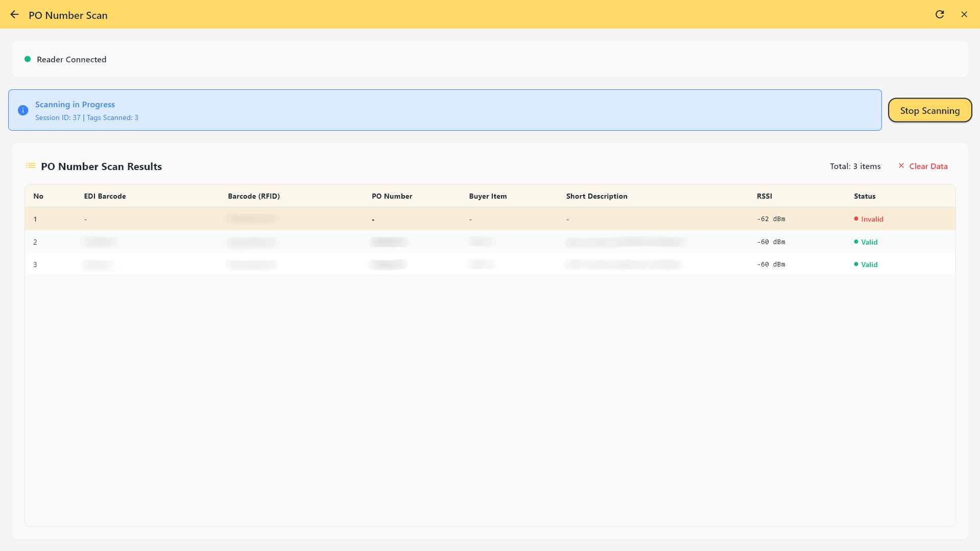
Task: Close the PO Number Scan window
Action: pyautogui.click(x=964, y=14)
